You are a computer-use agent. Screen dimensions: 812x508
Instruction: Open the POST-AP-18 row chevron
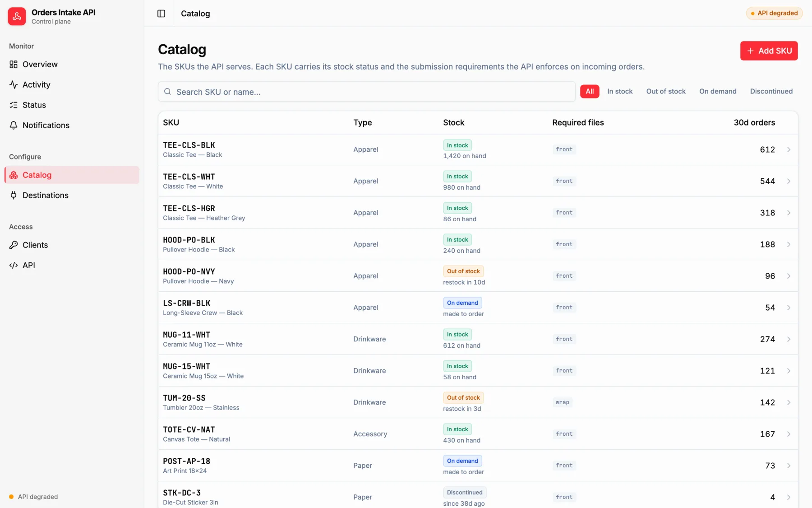coord(789,466)
